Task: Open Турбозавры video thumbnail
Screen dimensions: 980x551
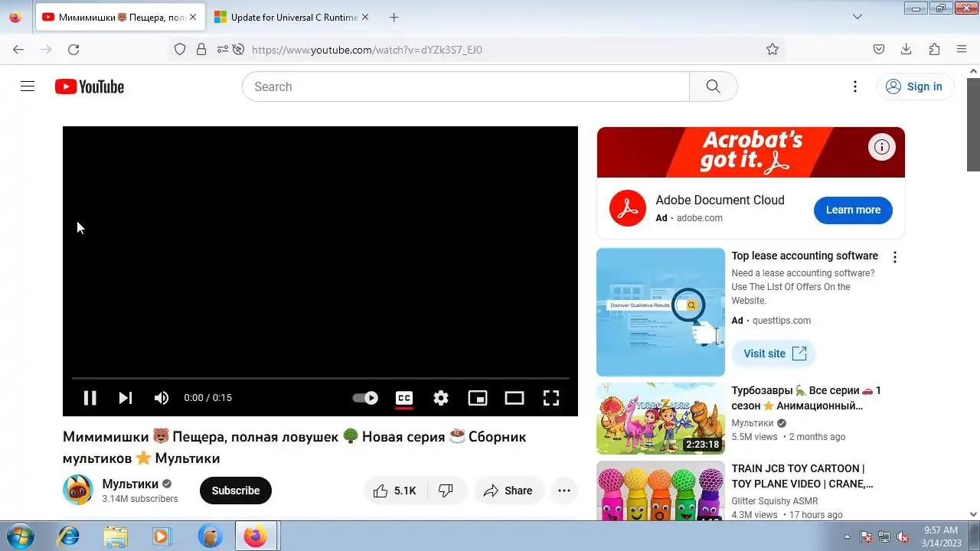Action: coord(661,419)
